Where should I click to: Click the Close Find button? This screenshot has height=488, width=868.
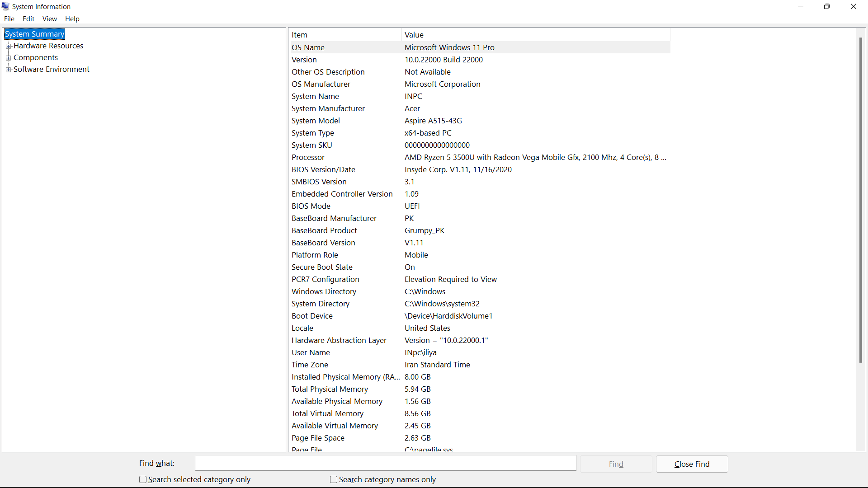[692, 464]
